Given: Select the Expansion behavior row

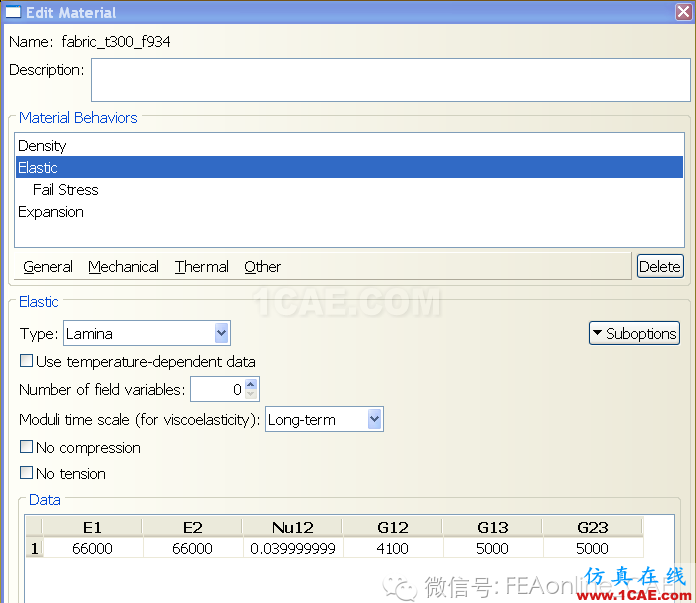Looking at the screenshot, I should [349, 212].
